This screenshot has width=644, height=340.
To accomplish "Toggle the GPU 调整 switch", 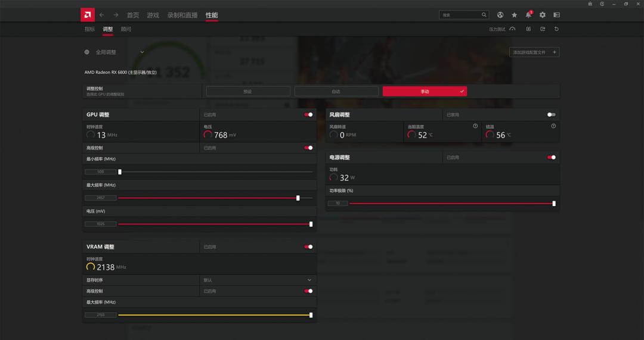I will [x=308, y=115].
